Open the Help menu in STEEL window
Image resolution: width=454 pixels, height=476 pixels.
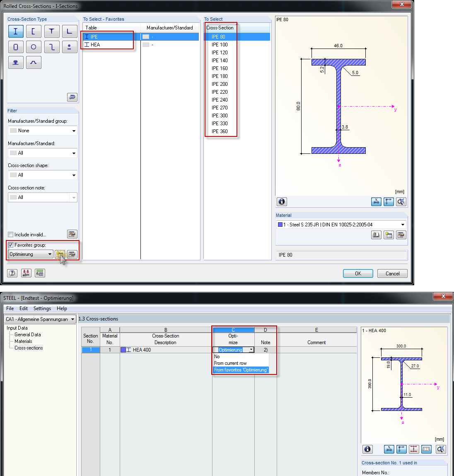click(62, 308)
